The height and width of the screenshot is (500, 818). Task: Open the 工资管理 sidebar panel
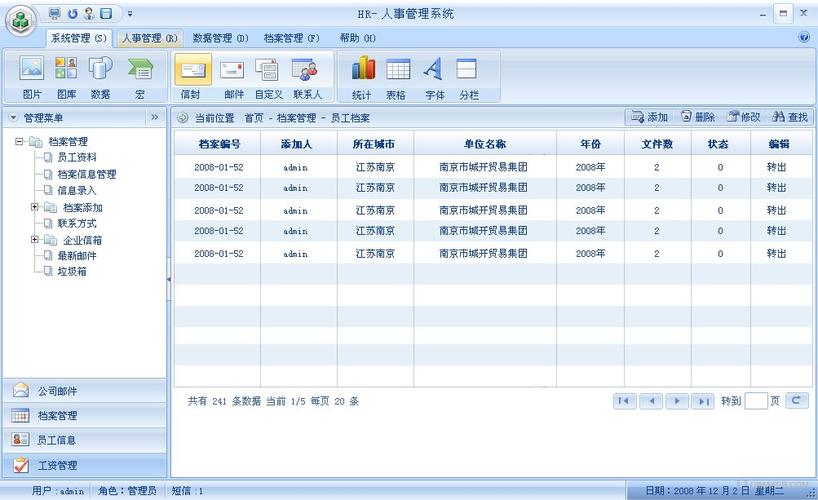[85, 465]
